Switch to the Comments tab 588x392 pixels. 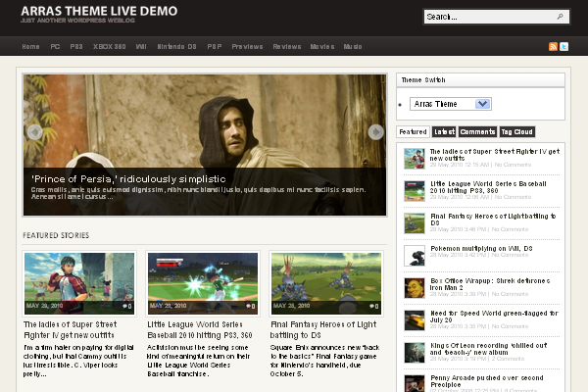point(477,131)
